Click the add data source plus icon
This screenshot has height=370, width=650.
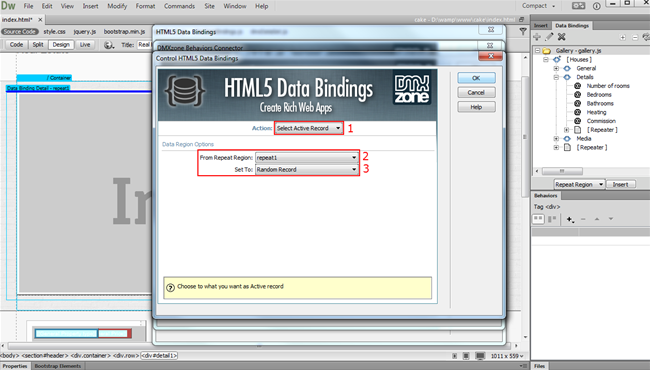pyautogui.click(x=537, y=37)
